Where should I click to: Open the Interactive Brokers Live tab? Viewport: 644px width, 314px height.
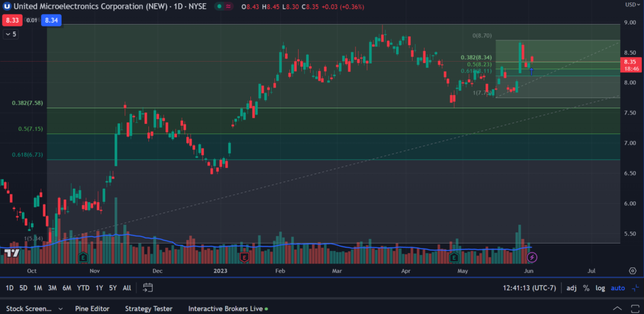[225, 308]
